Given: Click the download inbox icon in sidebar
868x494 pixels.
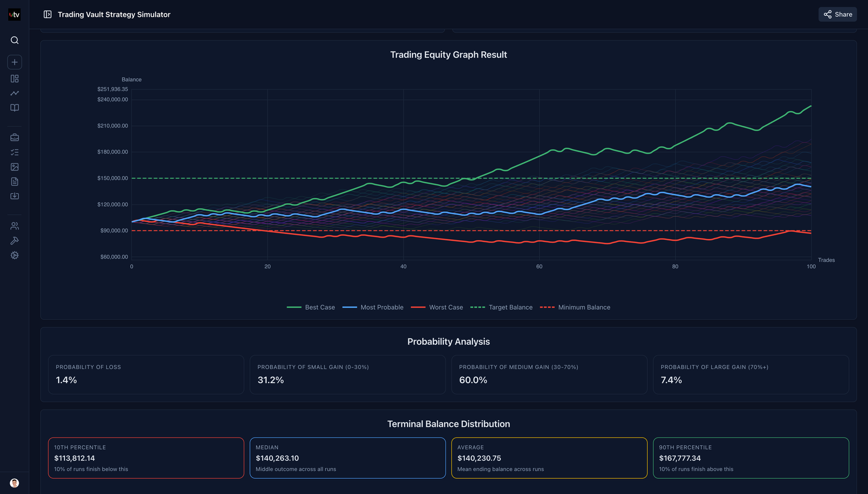Looking at the screenshot, I should (x=15, y=196).
